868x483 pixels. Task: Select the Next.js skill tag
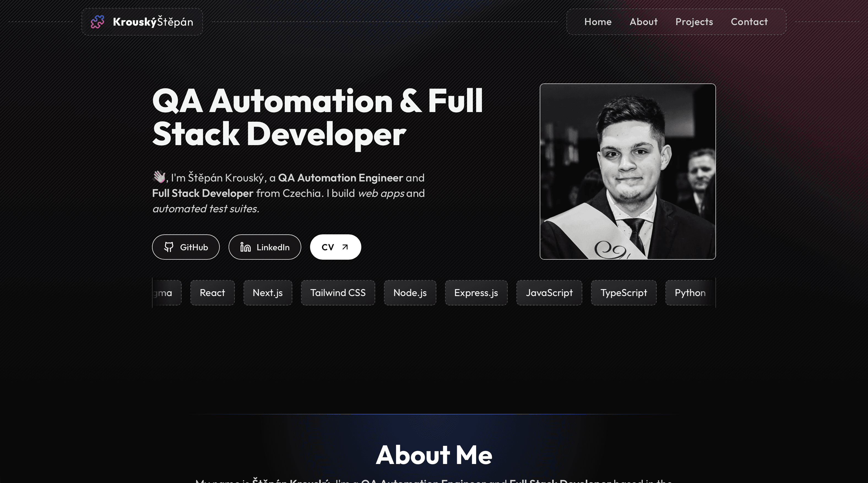tap(268, 292)
